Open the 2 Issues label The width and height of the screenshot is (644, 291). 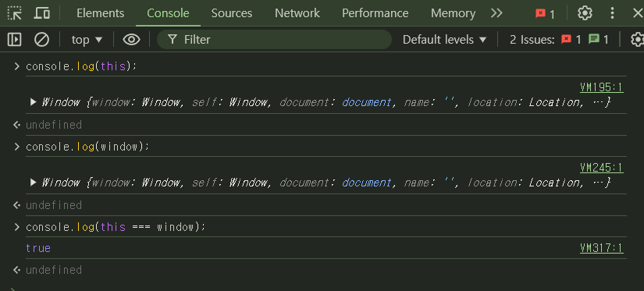tap(532, 40)
